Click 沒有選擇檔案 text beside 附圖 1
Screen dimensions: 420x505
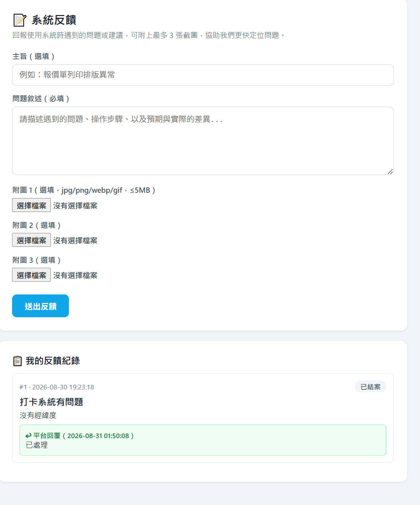tap(75, 206)
